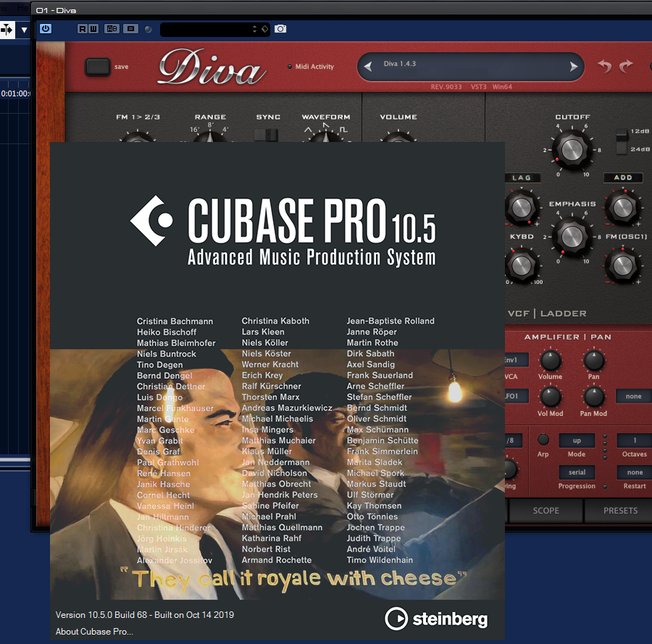The width and height of the screenshot is (652, 644).
Task: Click the ADD label button
Action: [623, 177]
